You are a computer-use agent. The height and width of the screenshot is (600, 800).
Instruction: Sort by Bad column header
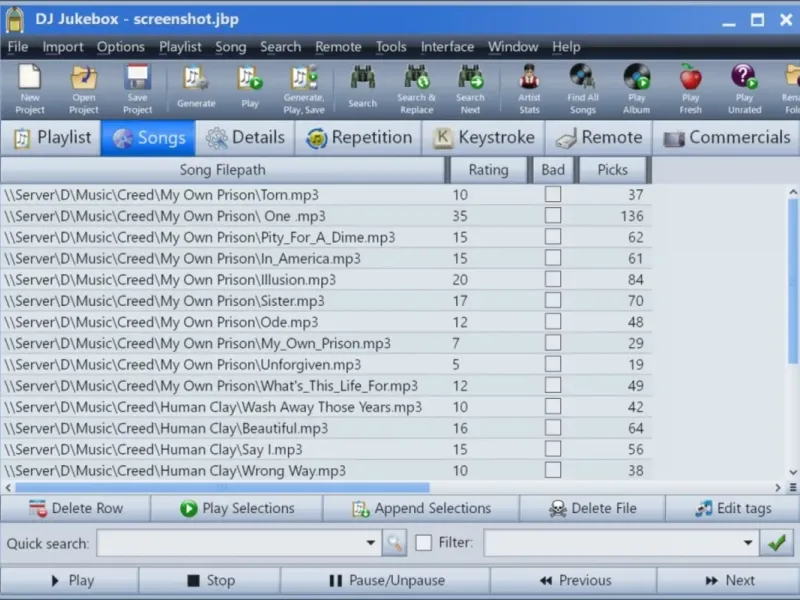click(553, 170)
